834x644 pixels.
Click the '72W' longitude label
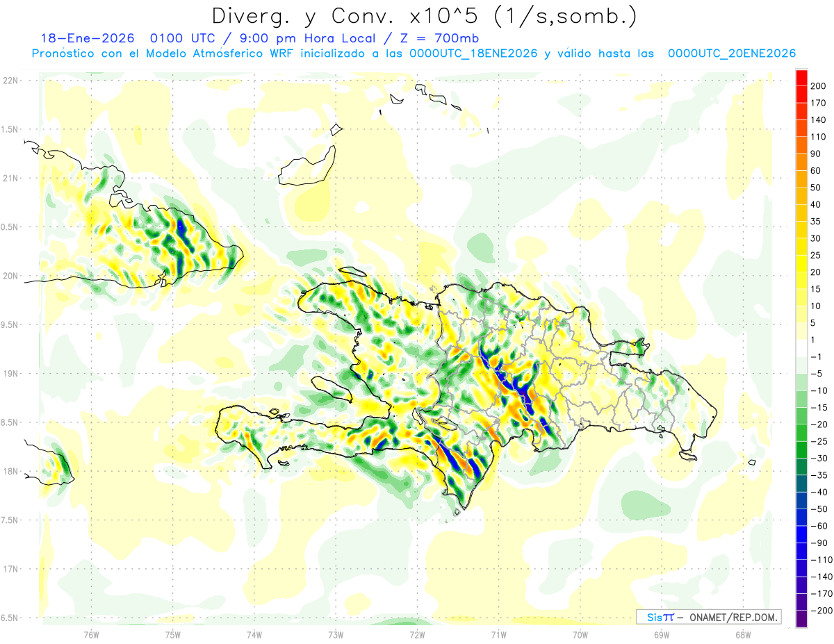(x=417, y=634)
